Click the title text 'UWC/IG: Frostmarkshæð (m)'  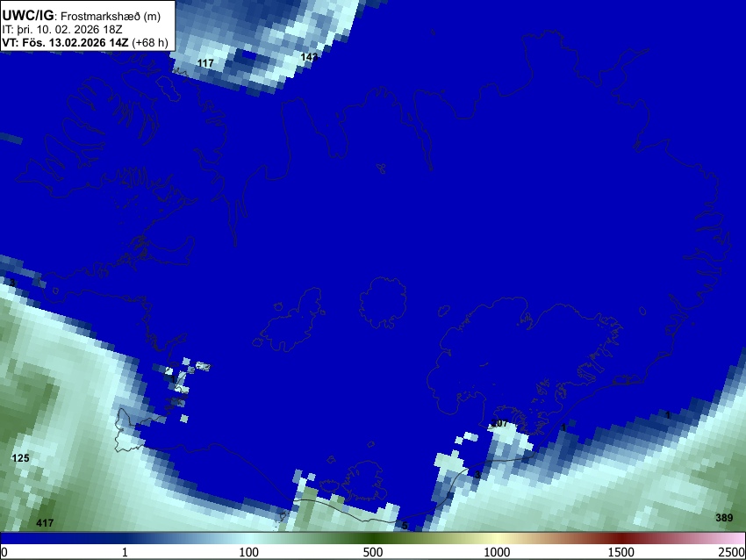click(82, 16)
